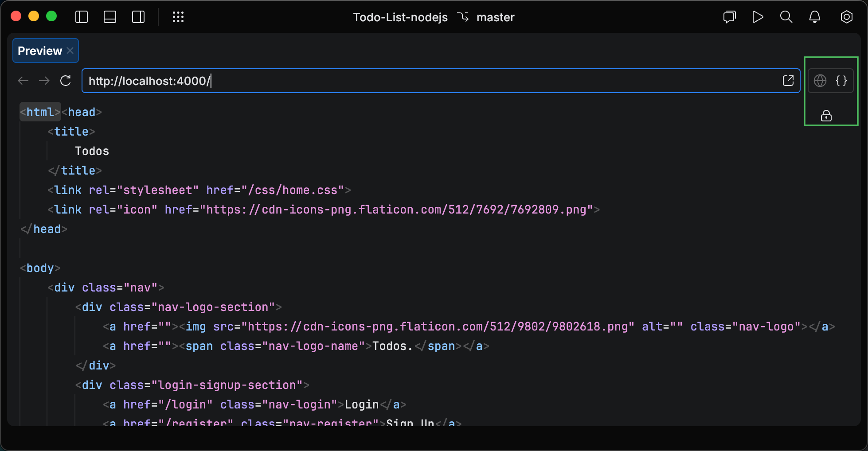Click the closing head tag

[x=44, y=229]
